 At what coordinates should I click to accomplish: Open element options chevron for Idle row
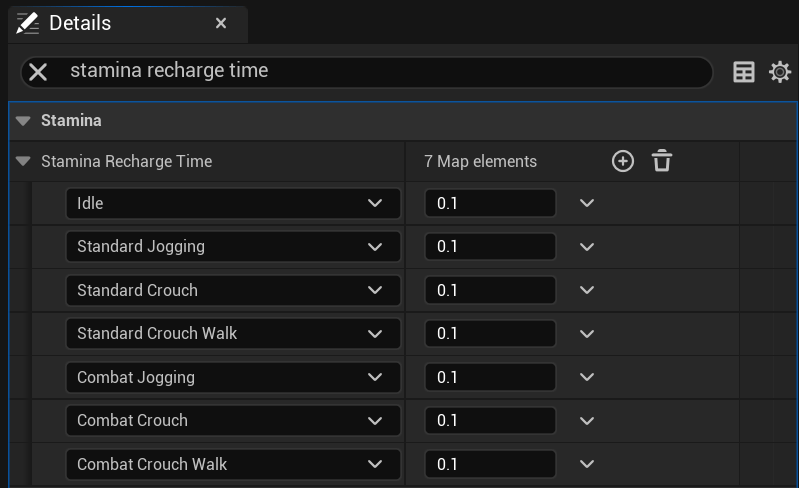click(x=587, y=203)
